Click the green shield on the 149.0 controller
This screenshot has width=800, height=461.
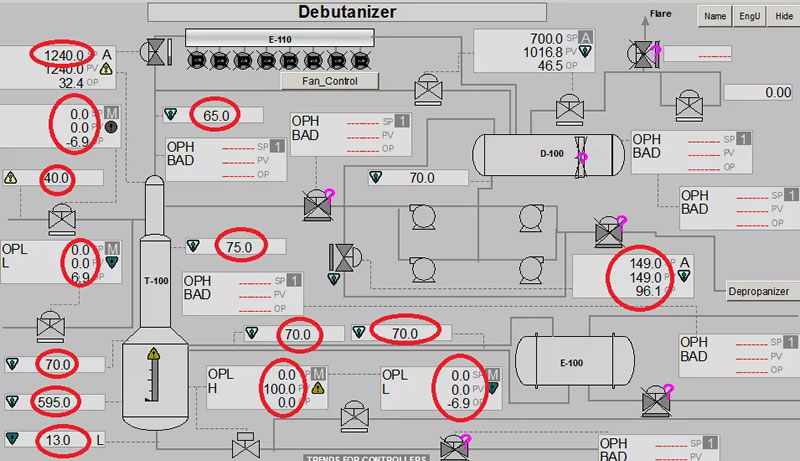click(684, 276)
